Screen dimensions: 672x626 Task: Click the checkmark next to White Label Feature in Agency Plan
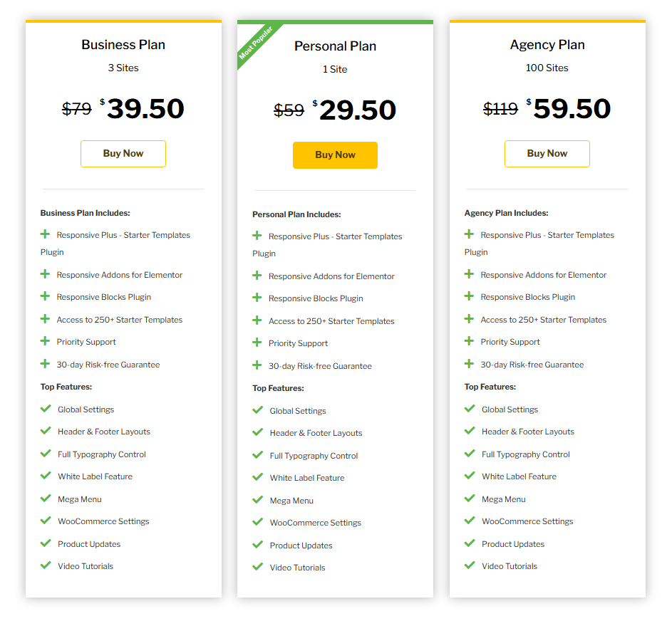tap(469, 476)
